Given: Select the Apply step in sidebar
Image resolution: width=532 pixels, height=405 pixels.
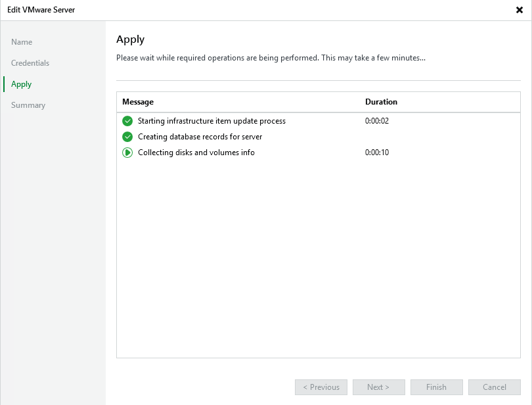Looking at the screenshot, I should [x=22, y=84].
